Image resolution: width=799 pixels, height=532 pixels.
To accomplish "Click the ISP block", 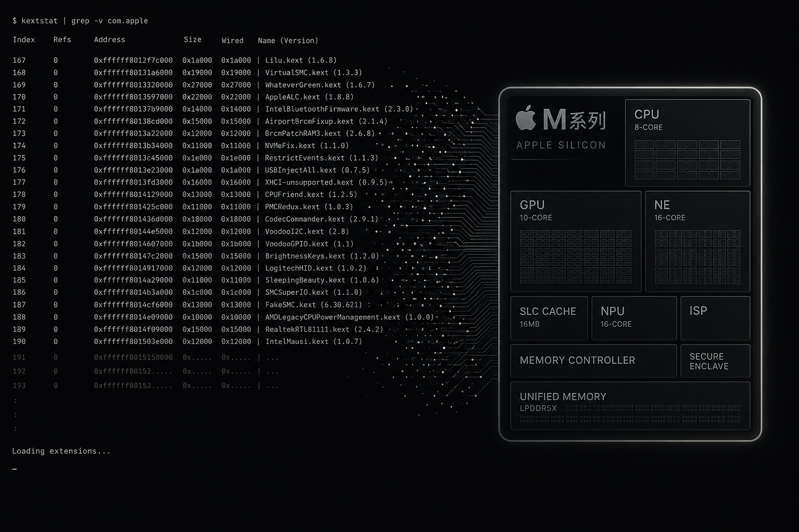I will 715,318.
